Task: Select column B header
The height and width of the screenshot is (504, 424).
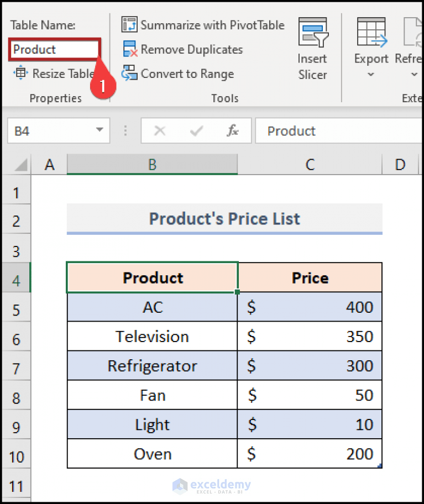Action: (152, 164)
